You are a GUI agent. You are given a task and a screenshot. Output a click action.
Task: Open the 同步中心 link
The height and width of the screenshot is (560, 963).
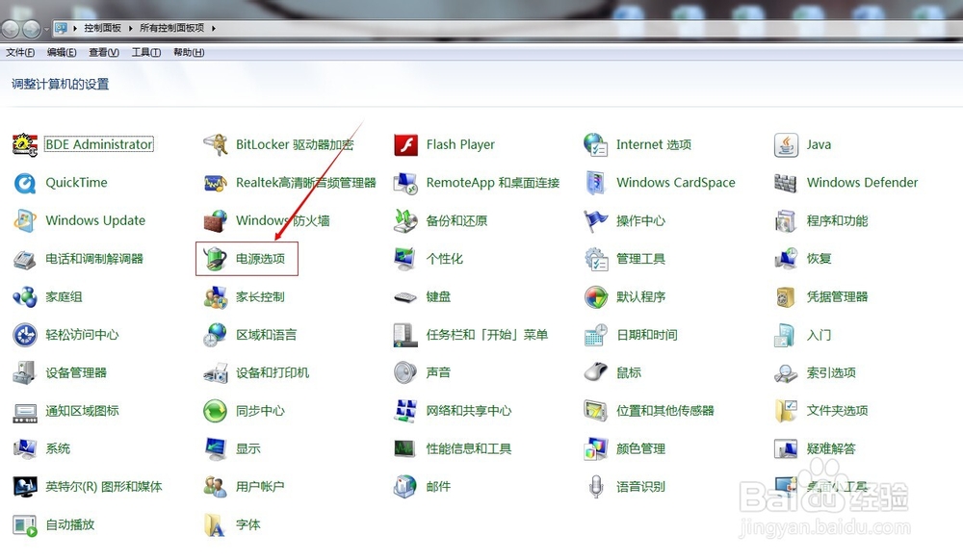point(260,411)
